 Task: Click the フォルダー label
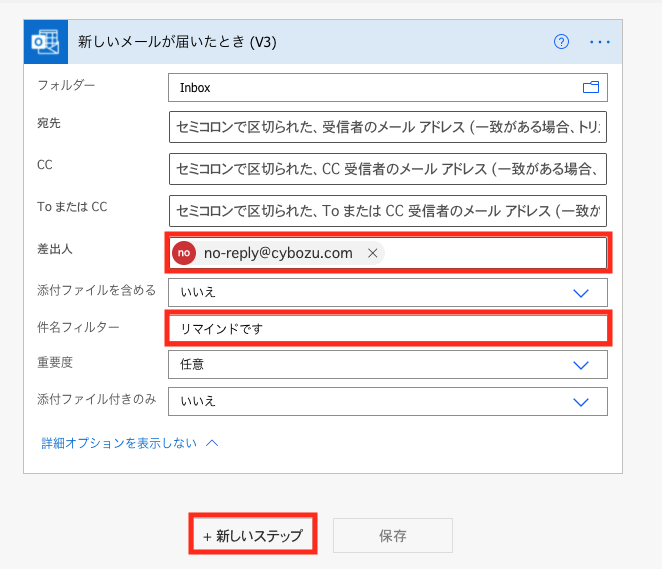tap(66, 85)
